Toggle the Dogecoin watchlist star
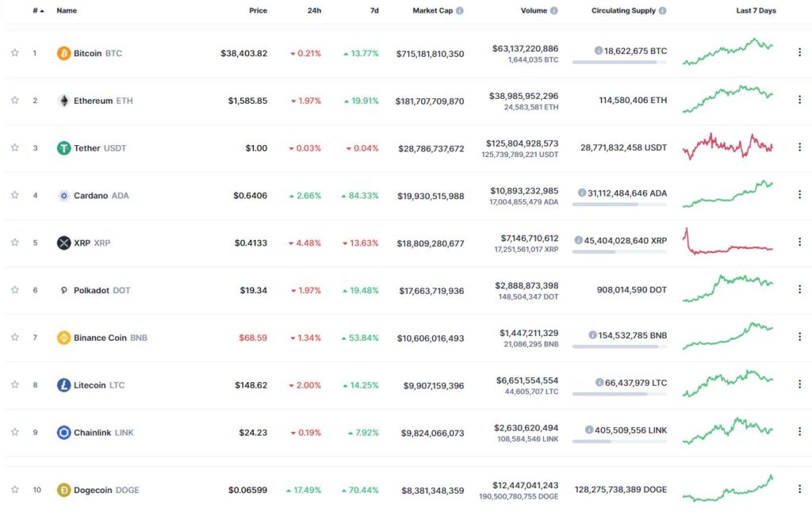Viewport: 812px width, 512px height. [15, 489]
